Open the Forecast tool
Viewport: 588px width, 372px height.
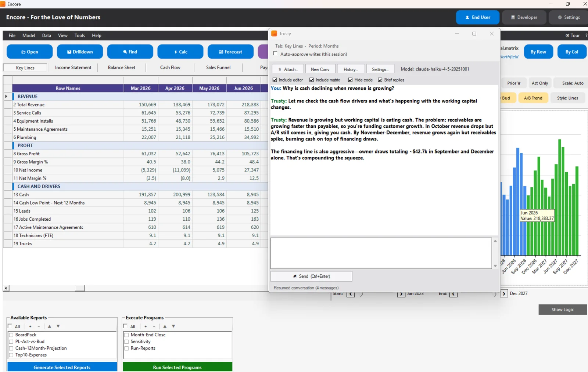230,52
